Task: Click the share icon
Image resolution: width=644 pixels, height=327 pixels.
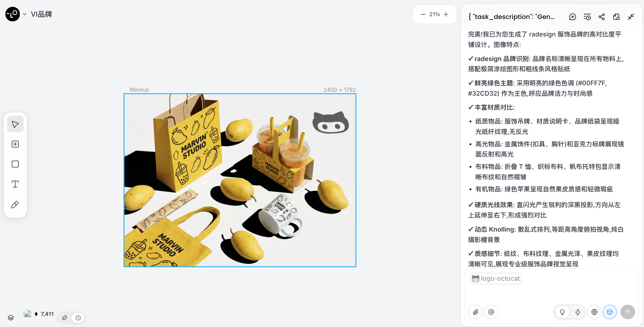Action: click(x=602, y=17)
